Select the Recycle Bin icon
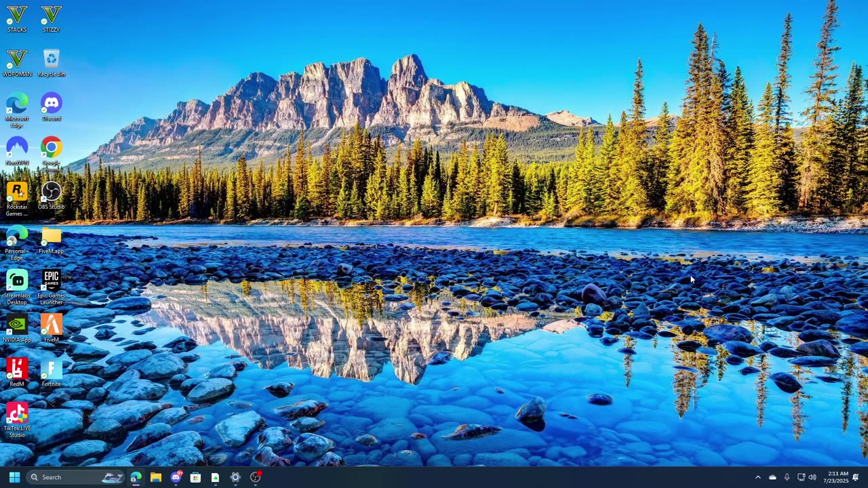868x488 pixels. tap(51, 63)
